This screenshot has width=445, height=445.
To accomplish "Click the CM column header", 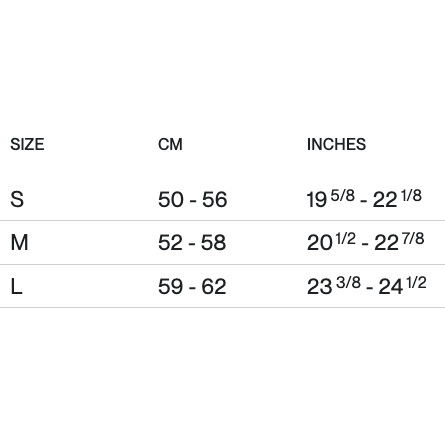I will [x=170, y=144].
